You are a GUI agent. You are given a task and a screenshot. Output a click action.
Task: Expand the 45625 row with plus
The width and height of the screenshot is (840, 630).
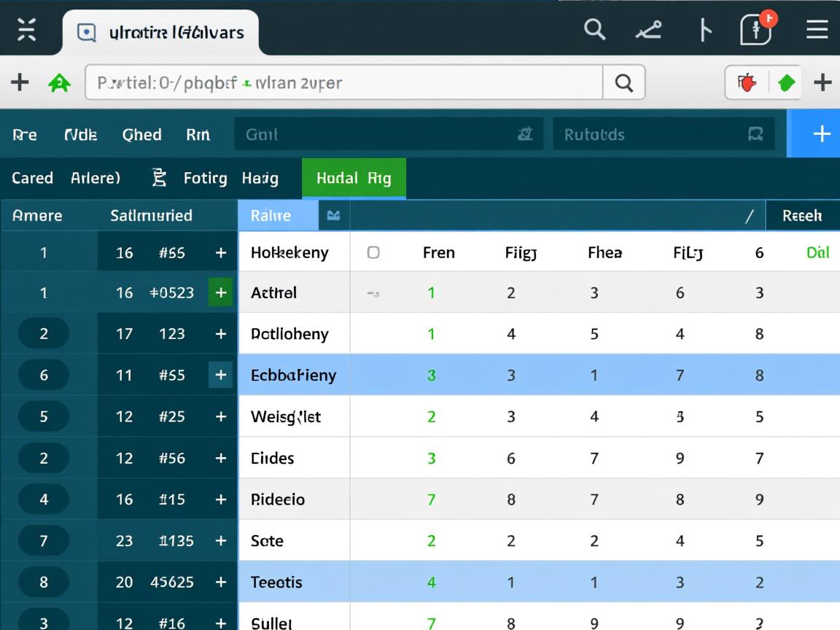point(220,583)
